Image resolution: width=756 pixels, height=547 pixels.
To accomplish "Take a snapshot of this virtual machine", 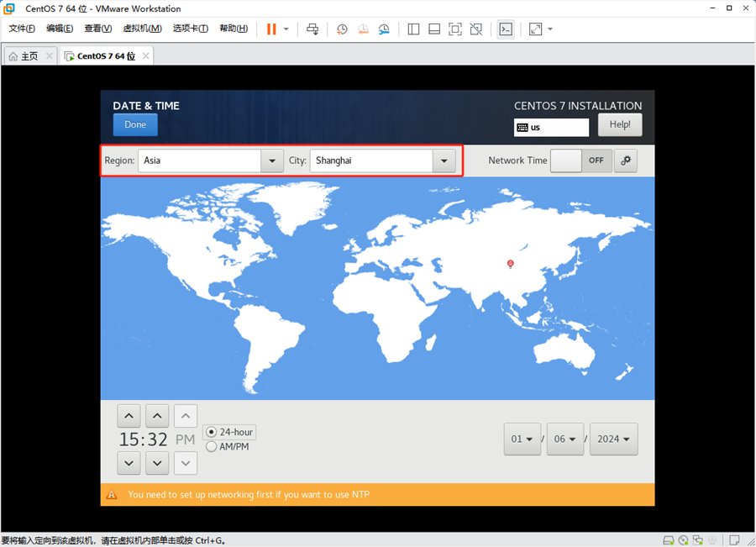I will click(342, 29).
